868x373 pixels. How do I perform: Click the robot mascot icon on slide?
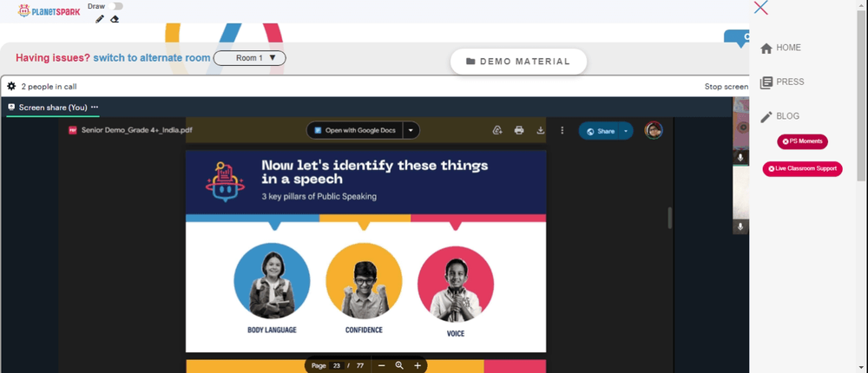(x=225, y=182)
